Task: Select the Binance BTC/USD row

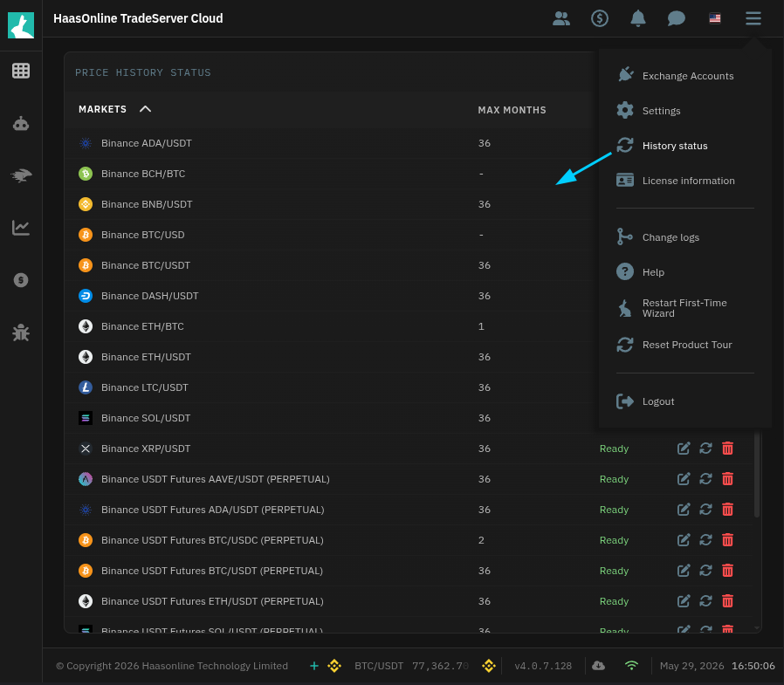Action: tap(332, 235)
